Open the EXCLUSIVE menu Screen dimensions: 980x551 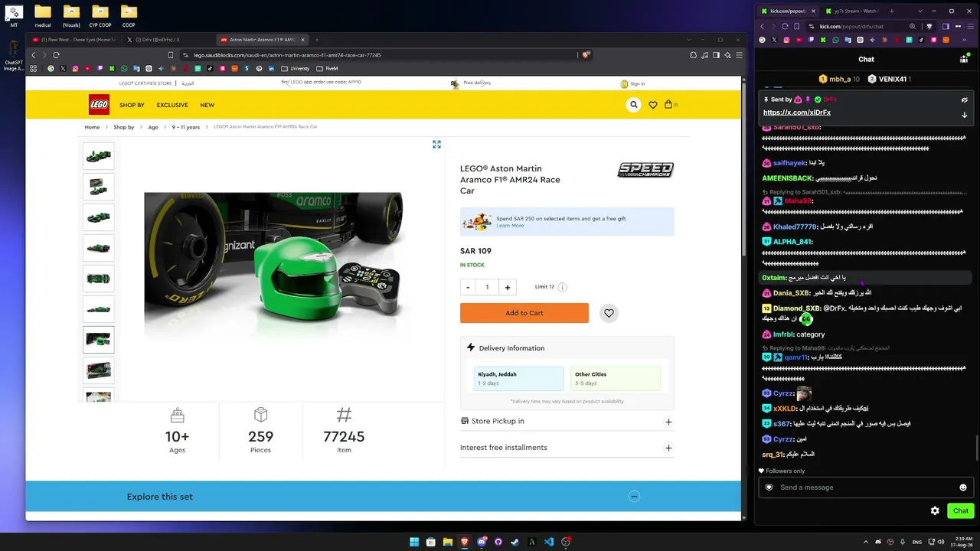(172, 105)
